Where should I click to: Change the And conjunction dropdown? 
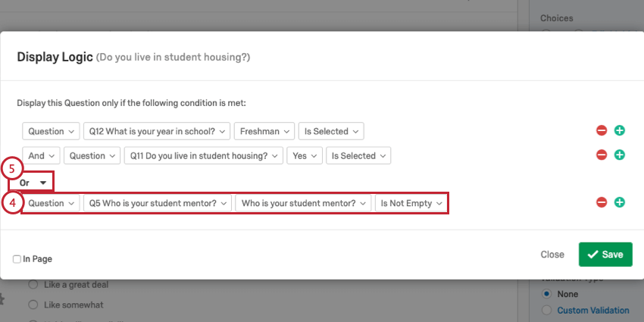tap(41, 155)
